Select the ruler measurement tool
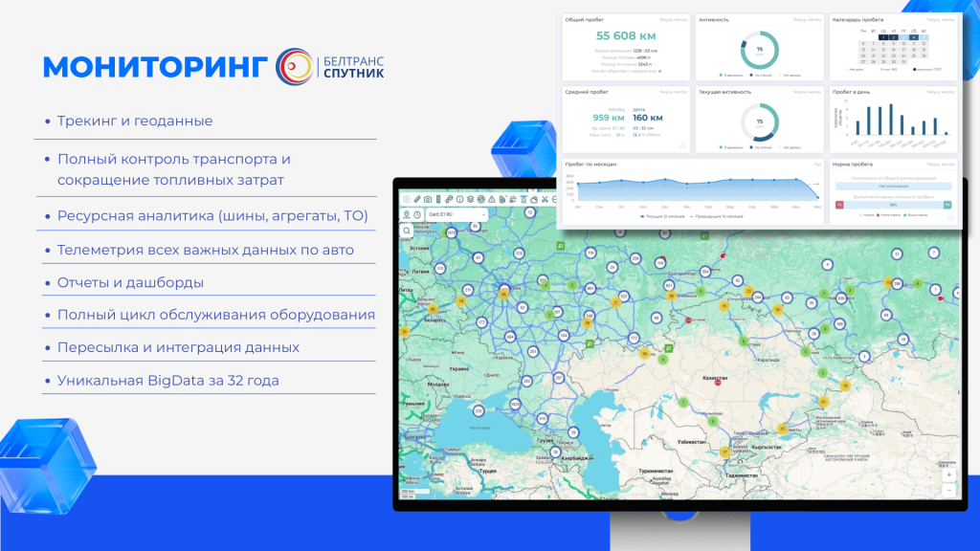980x551 pixels. (x=417, y=199)
